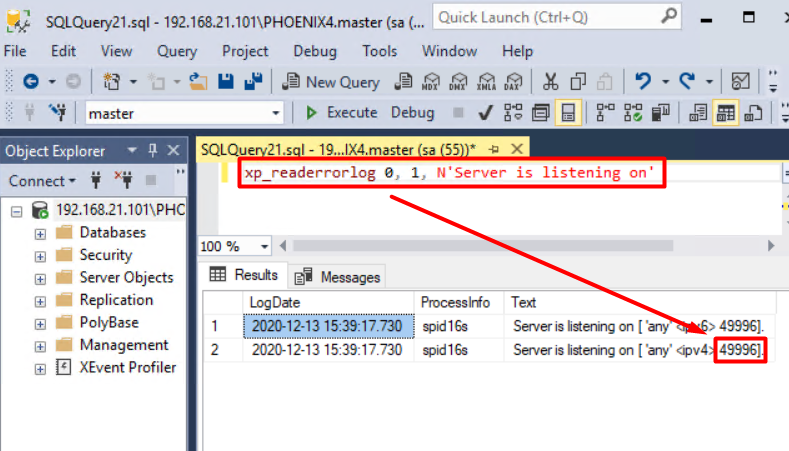
Task: Expand the Management folder node
Action: pos(41,346)
